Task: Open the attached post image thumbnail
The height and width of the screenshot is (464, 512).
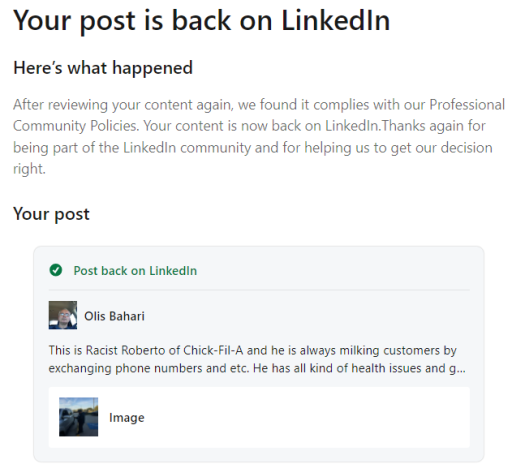Action: coord(79,417)
